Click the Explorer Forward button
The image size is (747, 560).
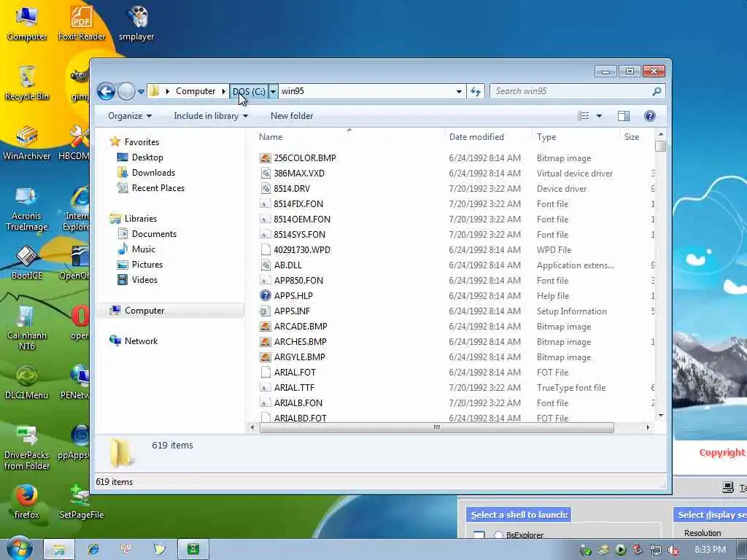[x=126, y=91]
